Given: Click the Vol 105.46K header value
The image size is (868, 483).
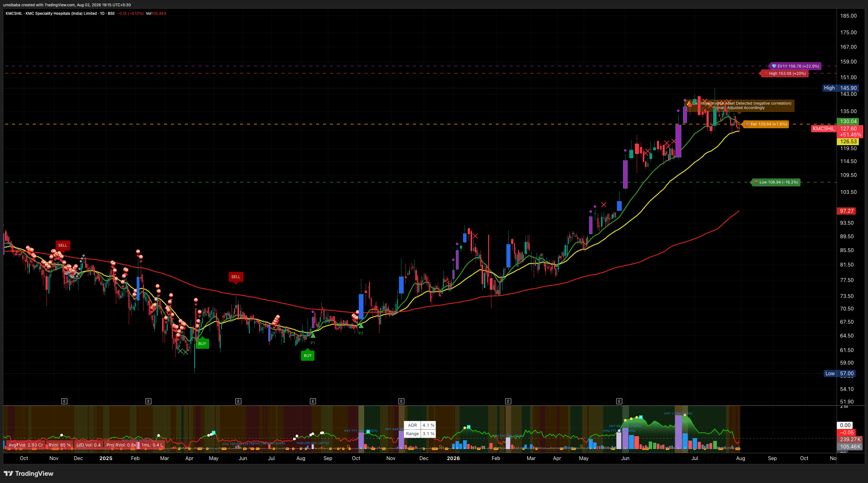Looking at the screenshot, I should 156,14.
